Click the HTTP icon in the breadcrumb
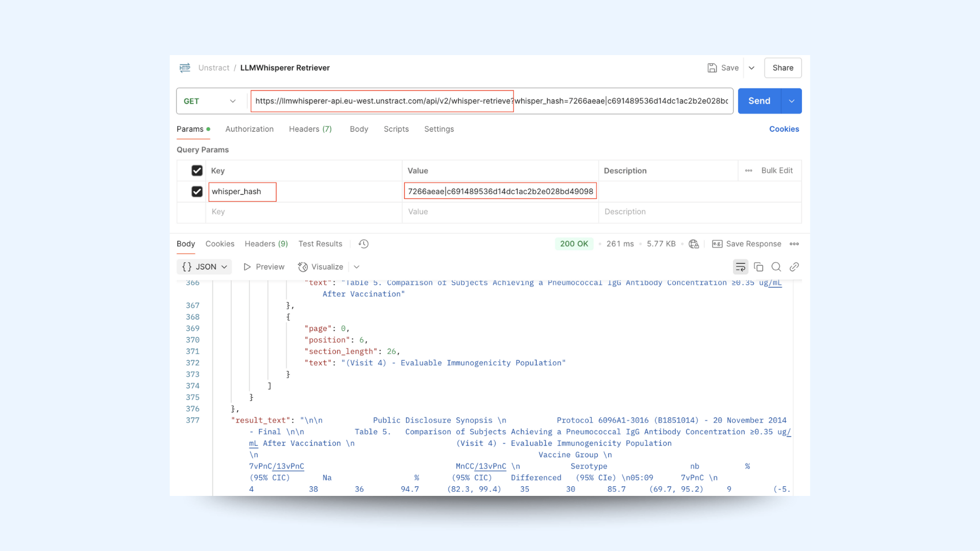 click(x=185, y=67)
